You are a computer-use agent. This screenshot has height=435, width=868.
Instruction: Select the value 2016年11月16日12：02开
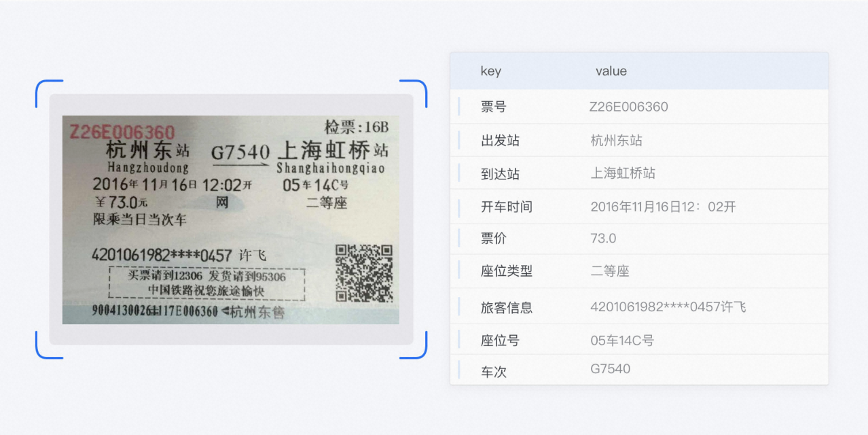(x=663, y=207)
